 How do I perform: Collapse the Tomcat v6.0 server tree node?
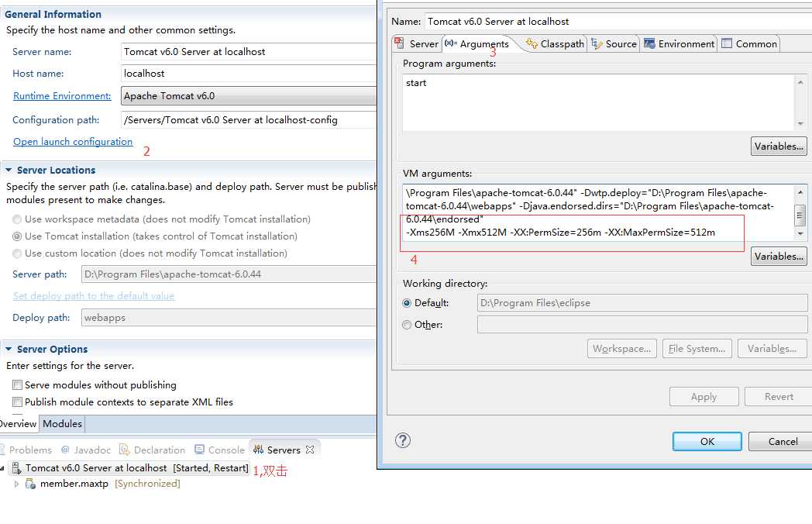pos(2,468)
